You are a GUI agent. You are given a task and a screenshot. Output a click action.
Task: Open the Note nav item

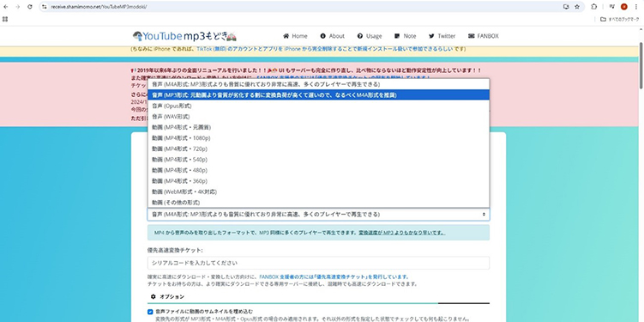click(x=405, y=36)
